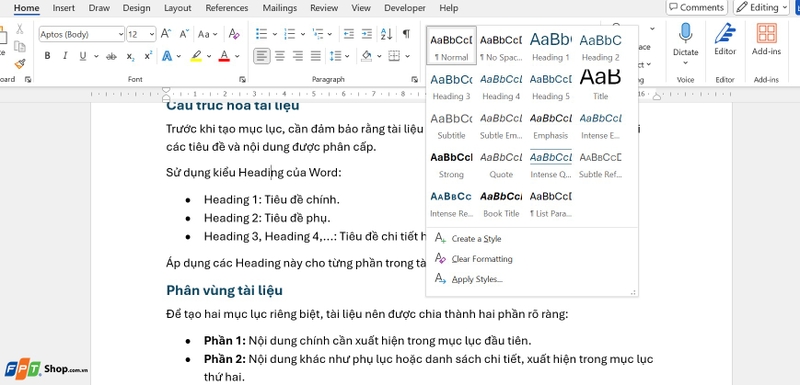Open the font size dropdown
800x385 pixels.
point(152,34)
